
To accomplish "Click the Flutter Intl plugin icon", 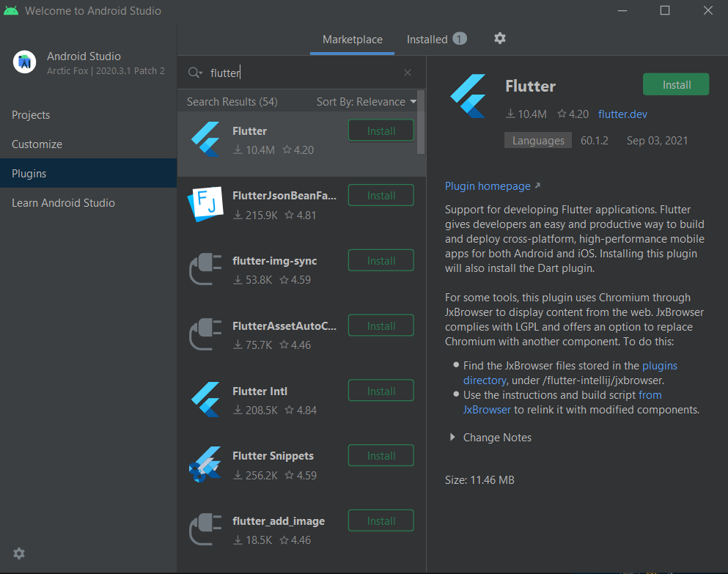I will point(206,400).
